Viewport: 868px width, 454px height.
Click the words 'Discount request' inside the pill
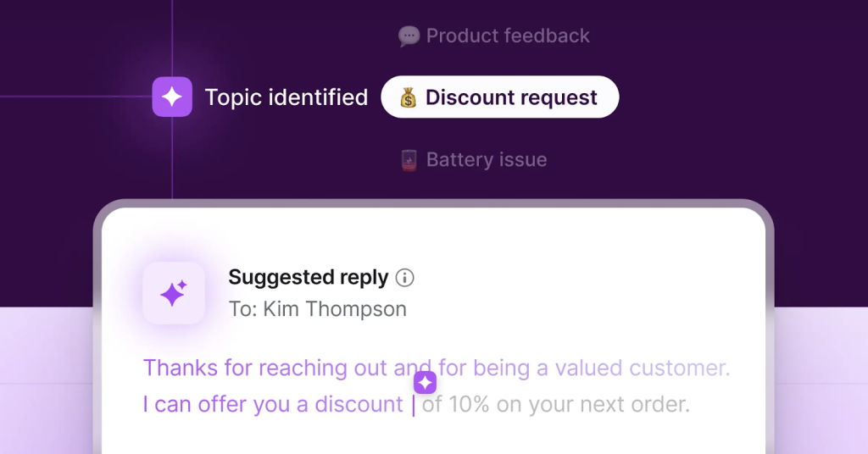(511, 97)
